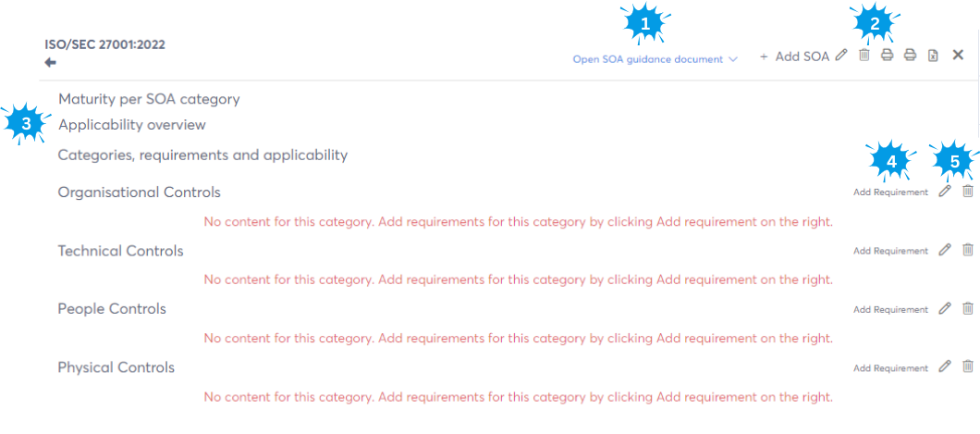Click the printer icon right beside the top trash icon
Image resolution: width=980 pixels, height=434 pixels.
(887, 56)
